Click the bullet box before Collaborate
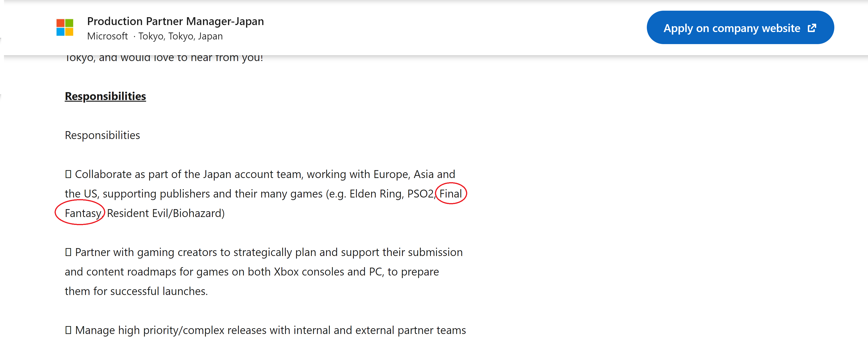 click(x=68, y=174)
